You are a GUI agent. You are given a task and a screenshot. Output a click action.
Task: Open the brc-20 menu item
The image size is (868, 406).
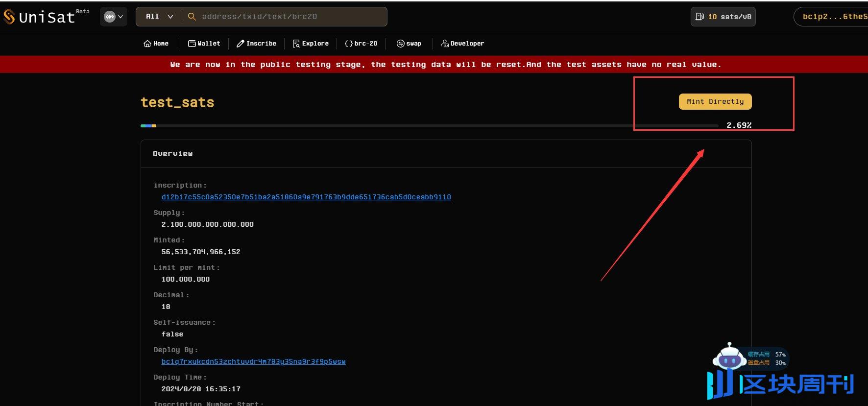(361, 44)
